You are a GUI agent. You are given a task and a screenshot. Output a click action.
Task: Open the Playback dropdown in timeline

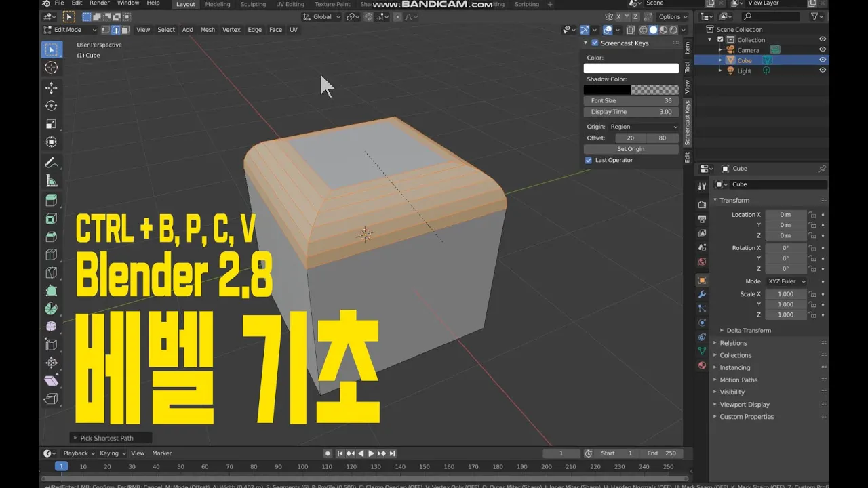(x=77, y=453)
